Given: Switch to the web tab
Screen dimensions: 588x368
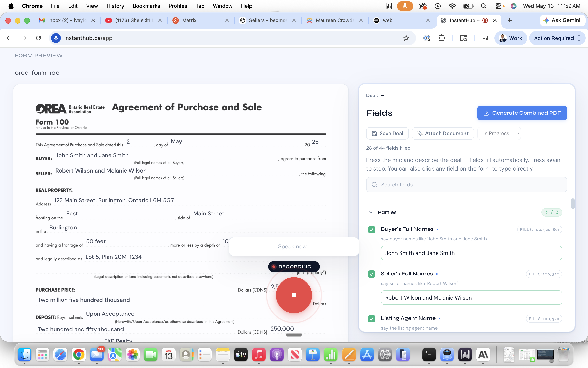Looking at the screenshot, I should pyautogui.click(x=401, y=20).
